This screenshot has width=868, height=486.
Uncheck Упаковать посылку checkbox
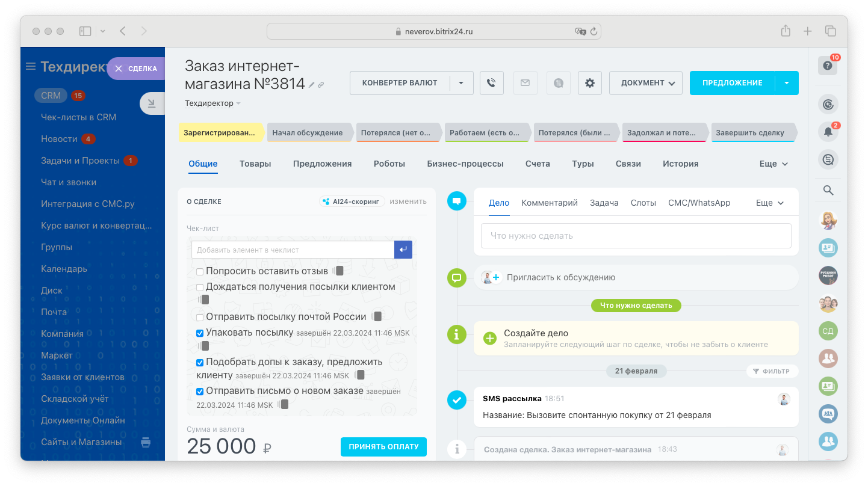click(x=200, y=333)
